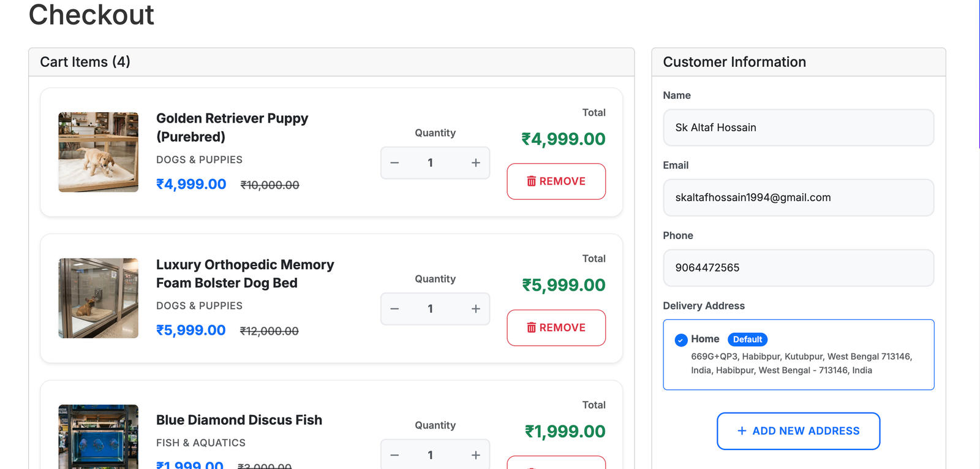Open Blue Diamond Discus Fish thumbnail

[99, 437]
